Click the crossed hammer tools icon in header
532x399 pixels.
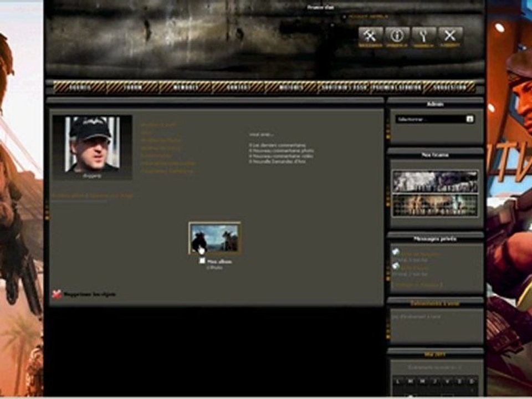point(371,37)
